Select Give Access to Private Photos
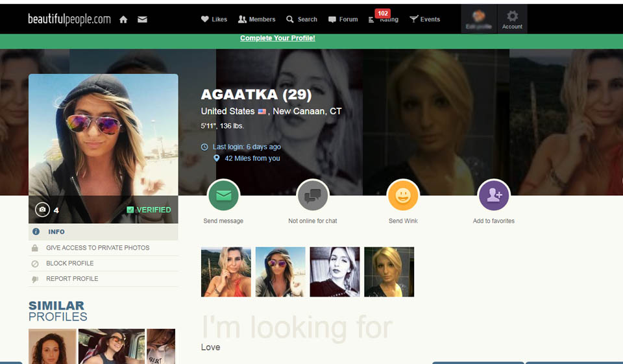Viewport: 623px width, 364px height. tap(97, 248)
